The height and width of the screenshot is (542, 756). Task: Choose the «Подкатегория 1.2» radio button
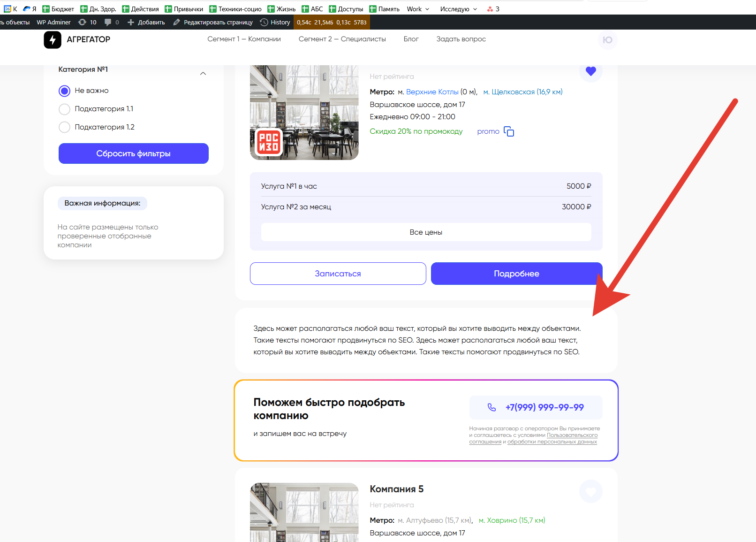tap(65, 127)
